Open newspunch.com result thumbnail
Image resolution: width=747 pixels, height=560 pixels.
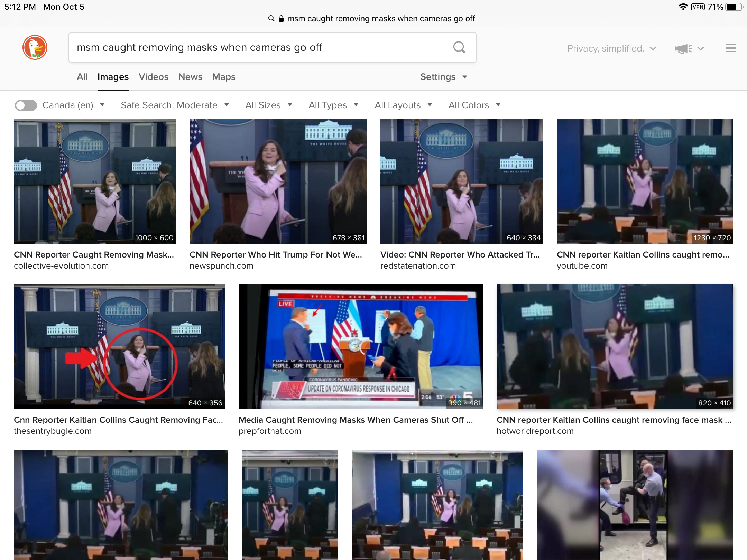point(278,181)
